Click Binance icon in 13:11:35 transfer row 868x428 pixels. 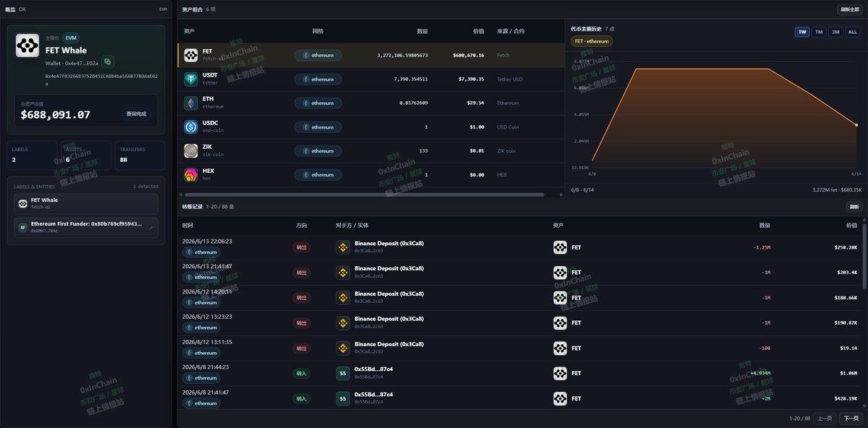[343, 348]
